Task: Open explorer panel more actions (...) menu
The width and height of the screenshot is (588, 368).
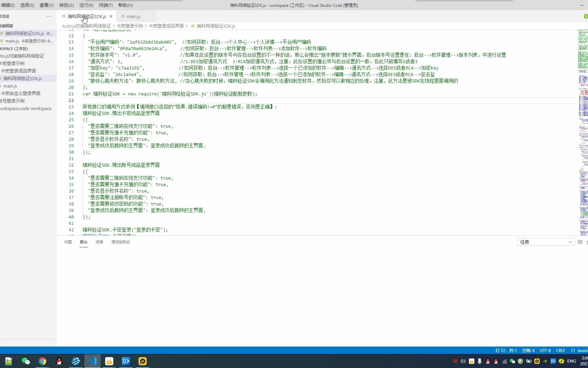Action: pyautogui.click(x=49, y=16)
